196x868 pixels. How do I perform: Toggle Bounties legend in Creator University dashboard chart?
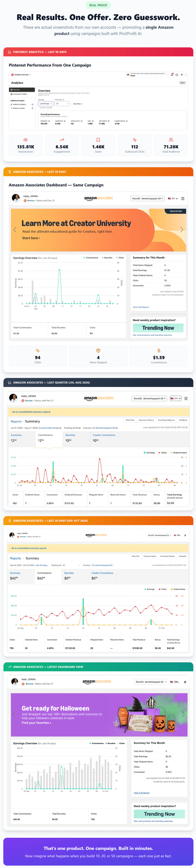[107, 258]
